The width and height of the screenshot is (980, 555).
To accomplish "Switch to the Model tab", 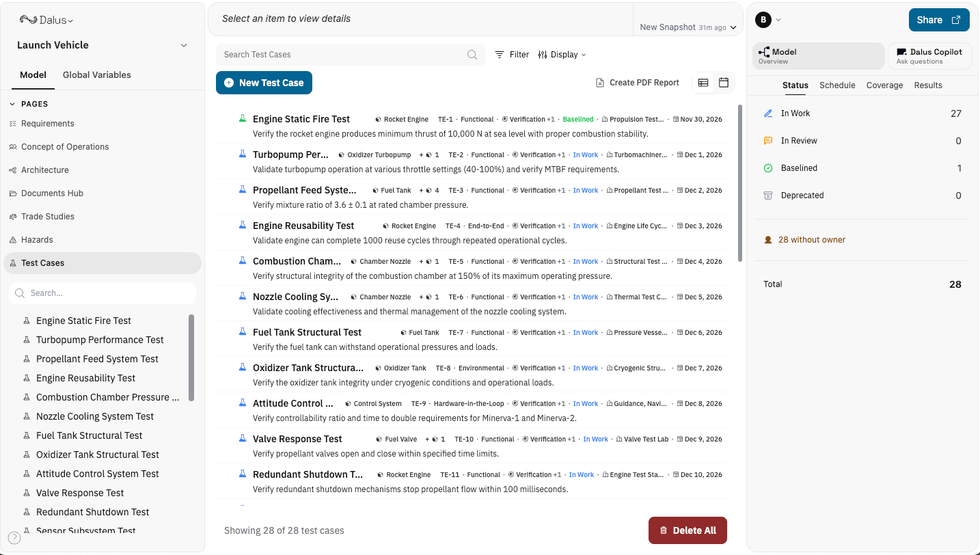I will coord(33,75).
